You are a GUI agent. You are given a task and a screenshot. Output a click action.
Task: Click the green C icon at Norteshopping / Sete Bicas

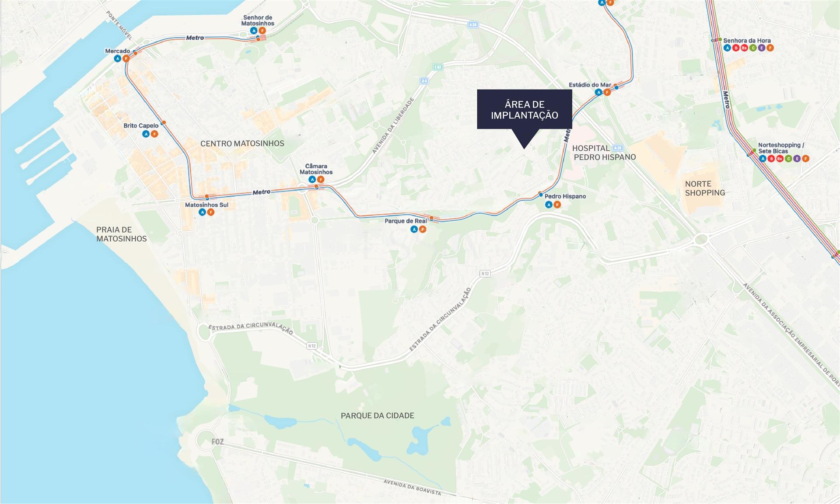[788, 159]
